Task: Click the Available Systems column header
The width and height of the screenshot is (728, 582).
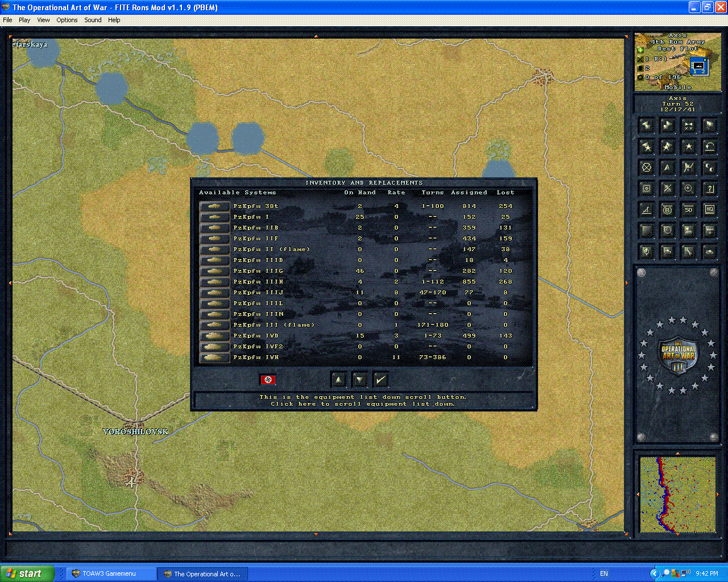Action: pos(238,193)
